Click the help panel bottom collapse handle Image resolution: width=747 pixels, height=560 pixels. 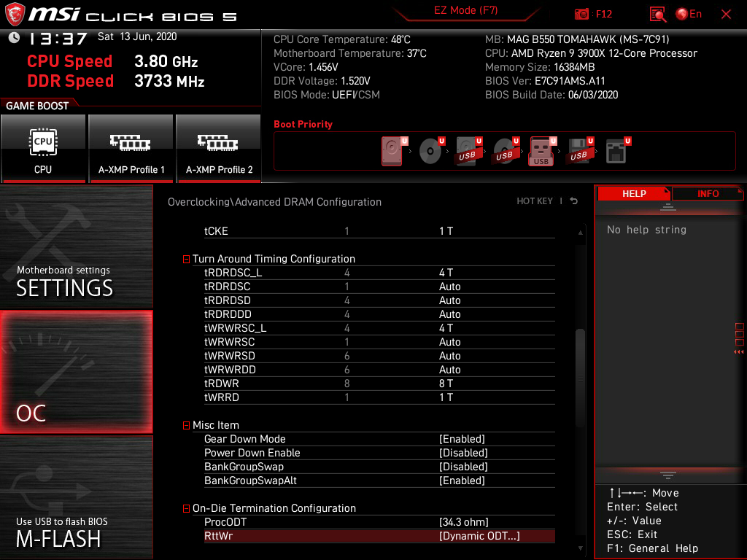coord(668,475)
